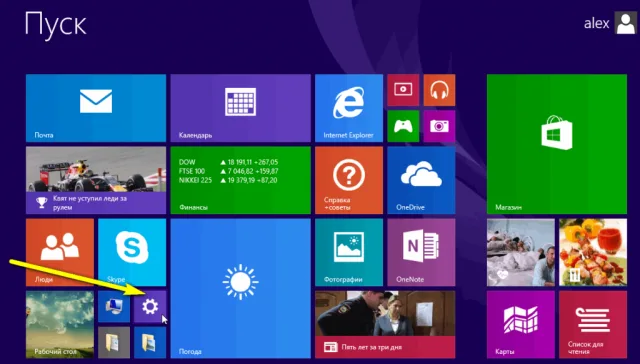Image resolution: width=640 pixels, height=364 pixels.
Task: Open the Фотографии photos tile
Action: click(x=349, y=252)
